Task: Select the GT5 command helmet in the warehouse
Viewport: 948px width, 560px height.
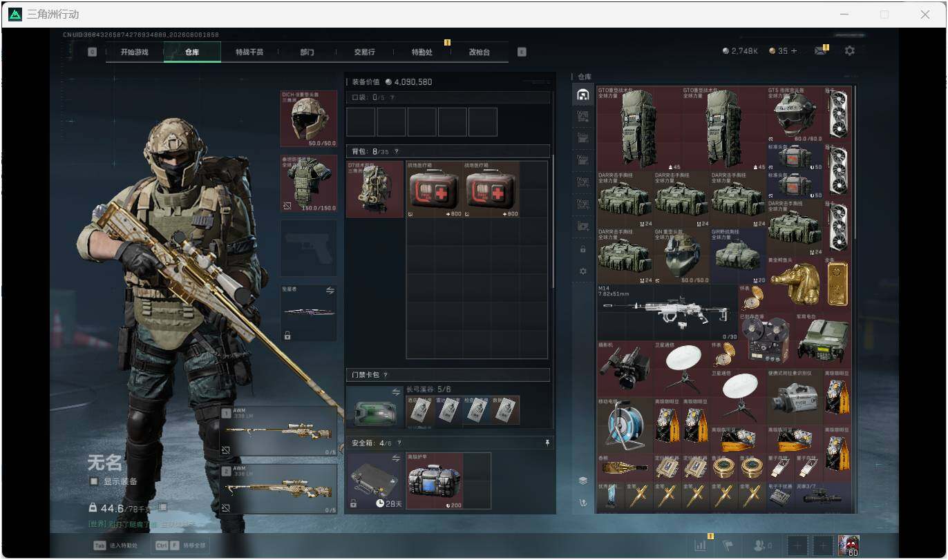Action: tap(795, 114)
